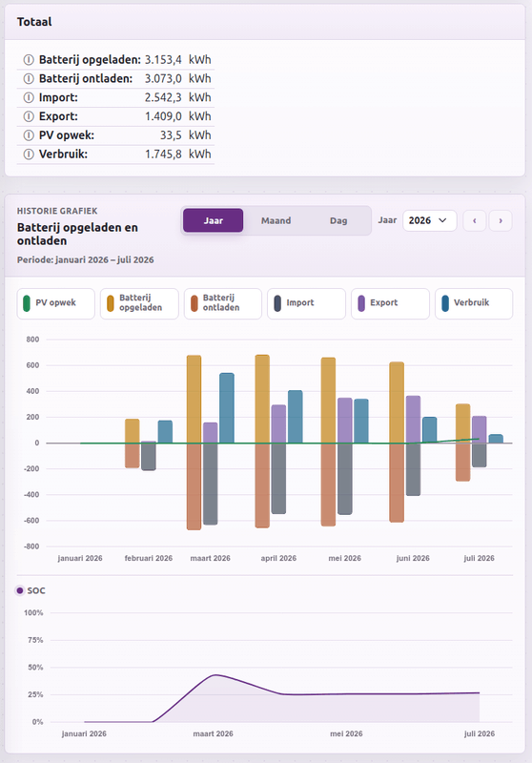The image size is (532, 763).
Task: Toggle PV opwek series in legend
Action: click(56, 303)
